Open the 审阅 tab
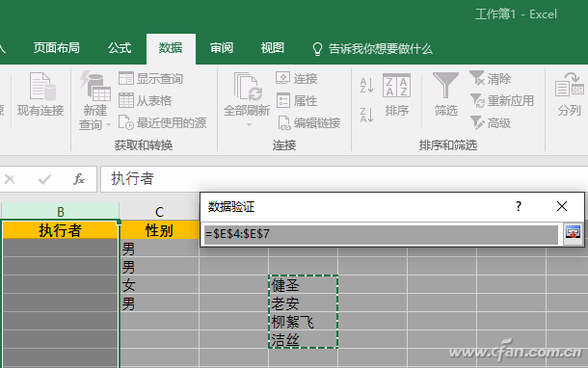This screenshot has width=588, height=368. tap(222, 48)
